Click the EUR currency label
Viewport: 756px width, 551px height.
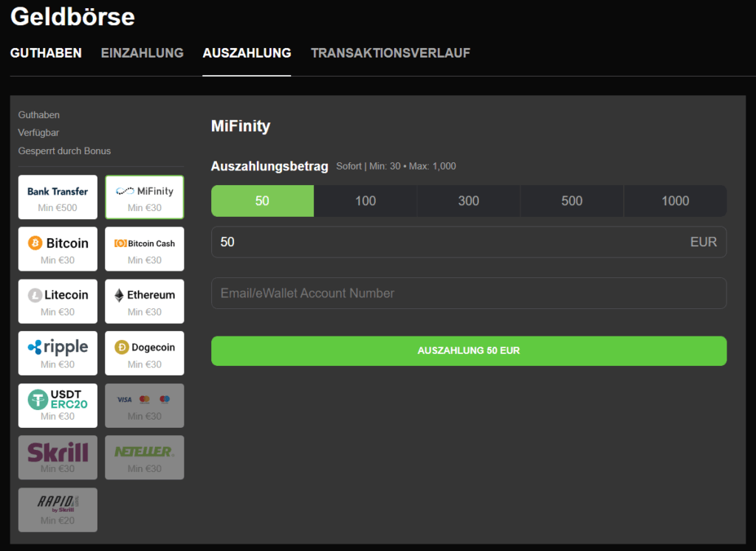704,242
